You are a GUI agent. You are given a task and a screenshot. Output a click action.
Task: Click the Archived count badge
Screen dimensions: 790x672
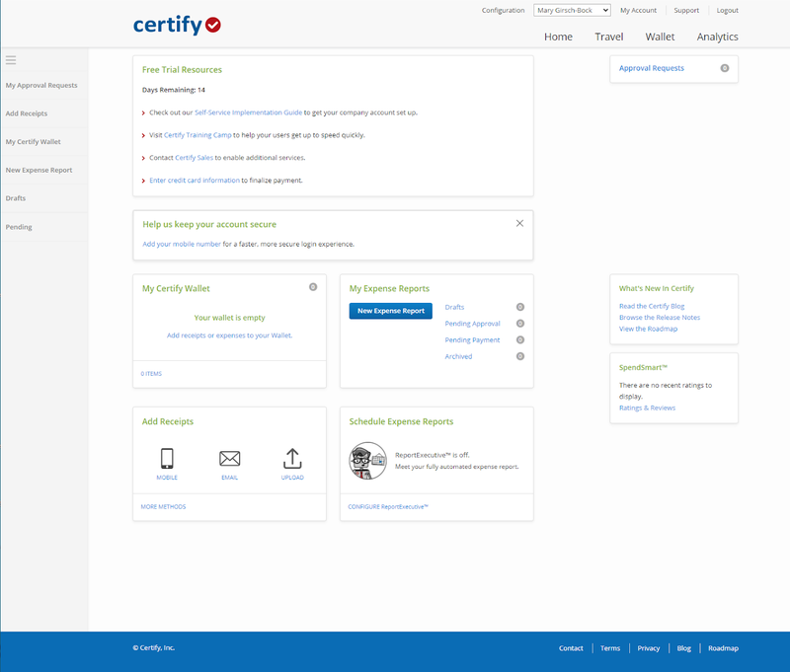click(520, 356)
